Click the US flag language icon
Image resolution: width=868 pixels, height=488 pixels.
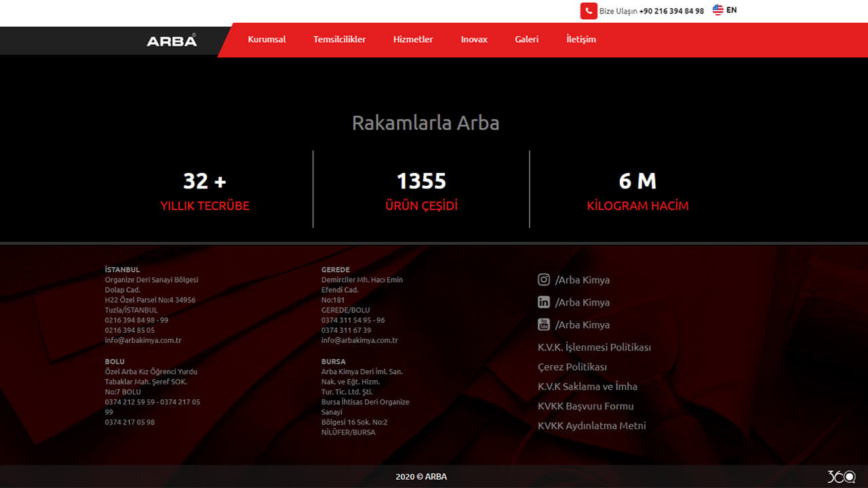[x=717, y=10]
